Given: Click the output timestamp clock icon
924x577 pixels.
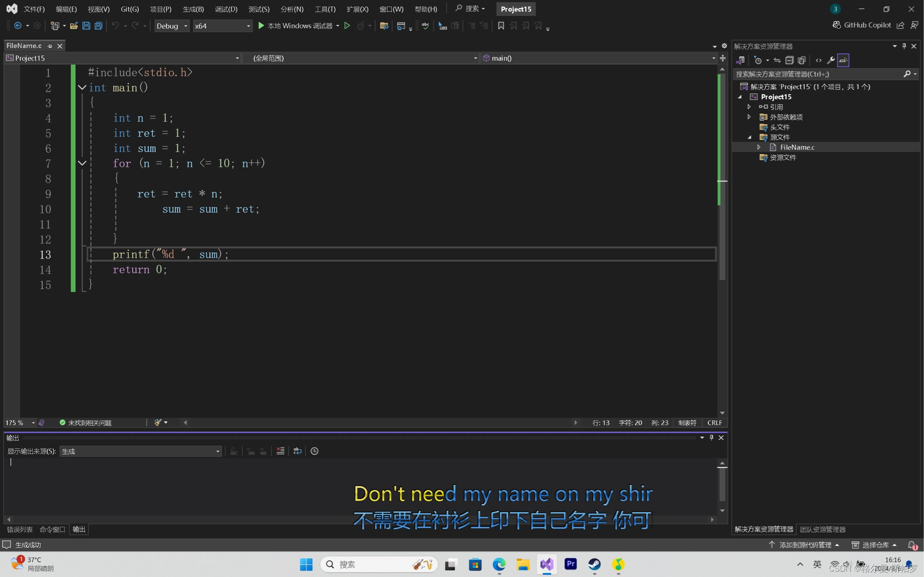Looking at the screenshot, I should [314, 451].
